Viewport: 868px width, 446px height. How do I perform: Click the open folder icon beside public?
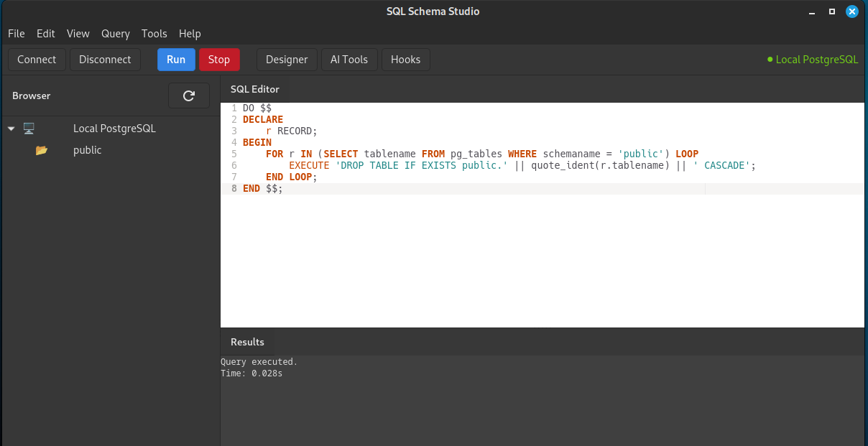click(x=42, y=150)
